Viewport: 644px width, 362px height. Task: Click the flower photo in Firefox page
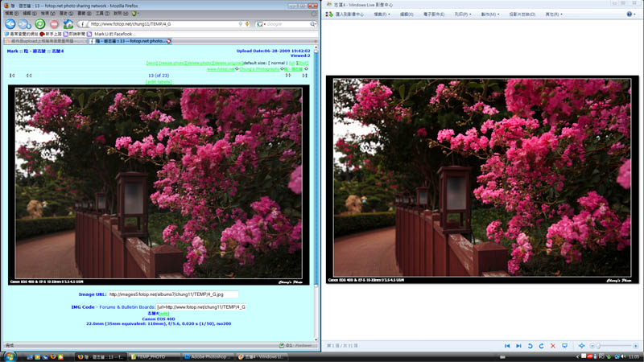point(159,183)
